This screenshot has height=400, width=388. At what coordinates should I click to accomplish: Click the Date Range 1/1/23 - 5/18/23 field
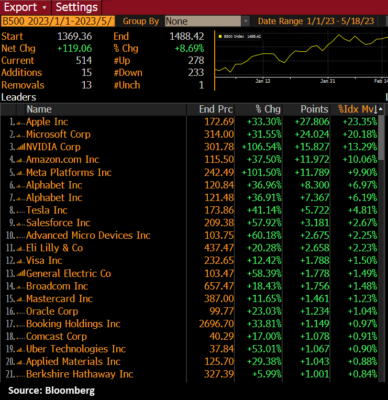coord(316,21)
